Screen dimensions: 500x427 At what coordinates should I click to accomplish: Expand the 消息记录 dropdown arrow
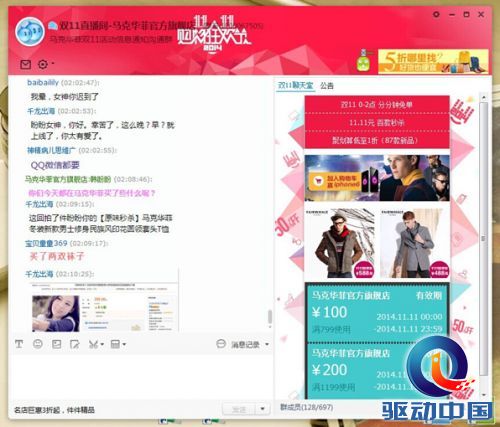tap(267, 345)
